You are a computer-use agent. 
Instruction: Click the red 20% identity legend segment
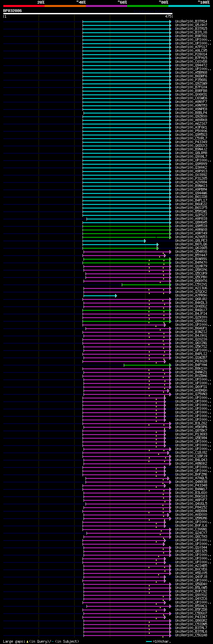coord(24,6)
